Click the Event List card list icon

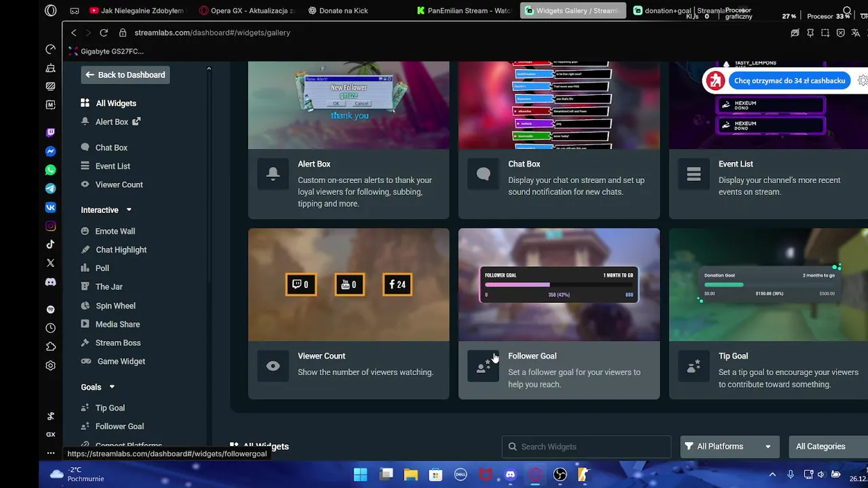tap(694, 174)
